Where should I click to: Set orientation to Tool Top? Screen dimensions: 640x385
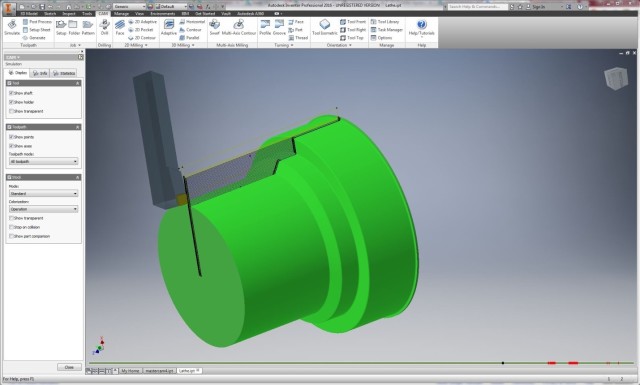pyautogui.click(x=351, y=38)
